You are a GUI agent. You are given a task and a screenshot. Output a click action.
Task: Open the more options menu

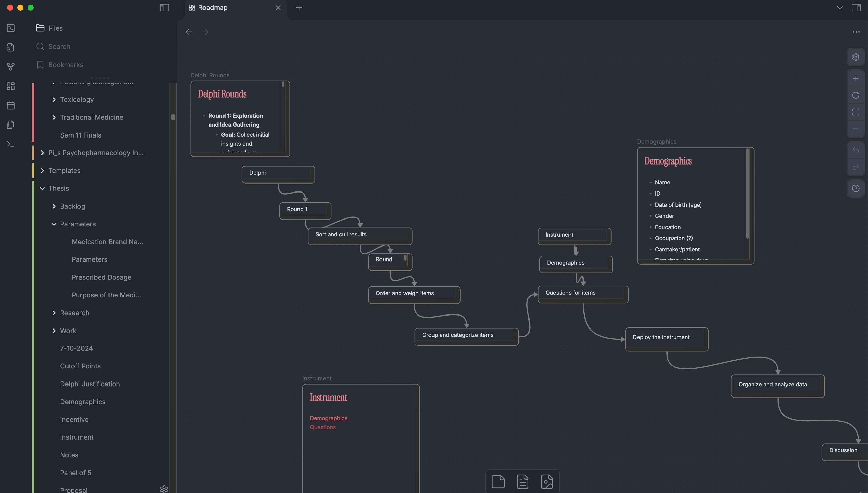[856, 32]
